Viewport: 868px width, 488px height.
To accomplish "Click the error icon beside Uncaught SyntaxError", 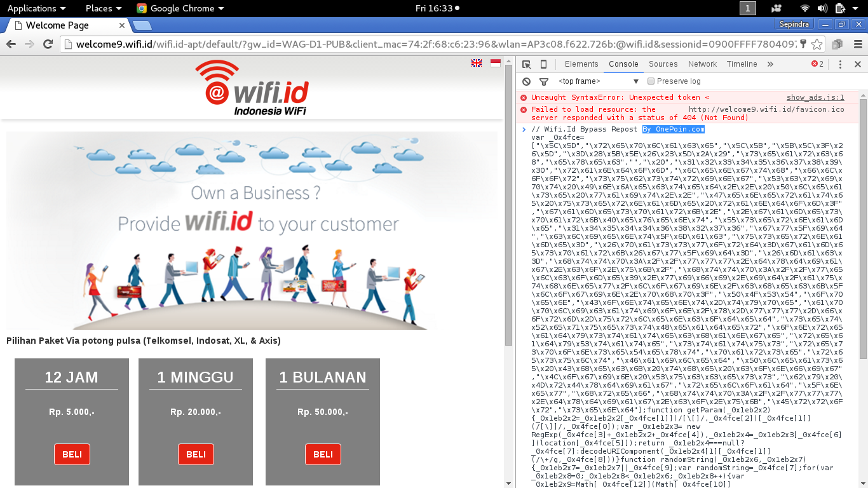I will (524, 98).
